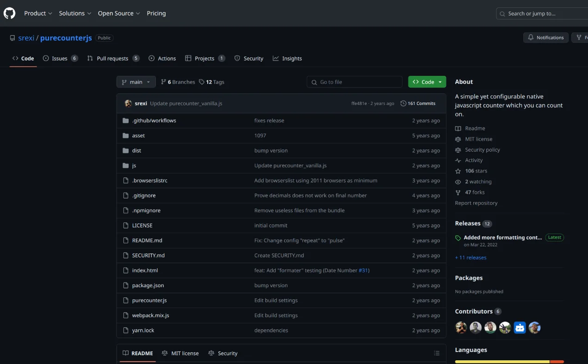The height and width of the screenshot is (364, 588).
Task: Click the Go to file search field
Action: coord(354,82)
